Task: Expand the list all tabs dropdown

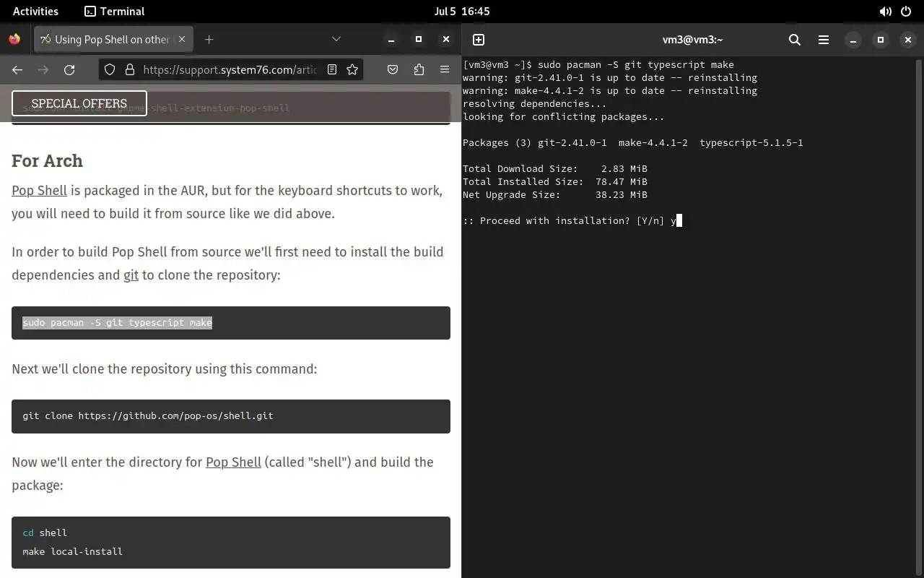Action: point(336,39)
